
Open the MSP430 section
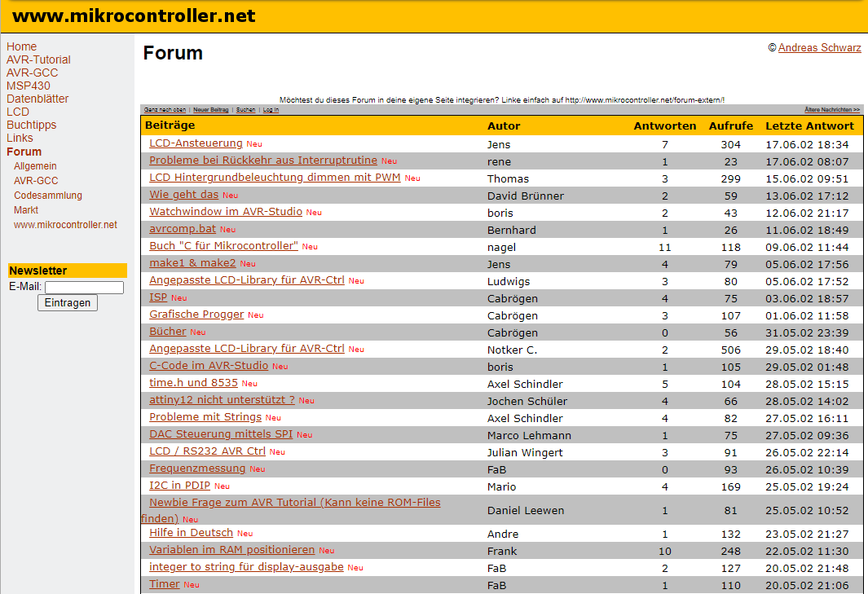(29, 86)
